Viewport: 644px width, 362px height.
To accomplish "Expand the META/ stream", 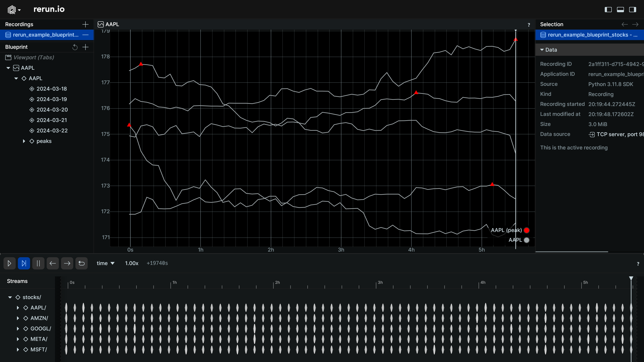I will tap(18, 339).
